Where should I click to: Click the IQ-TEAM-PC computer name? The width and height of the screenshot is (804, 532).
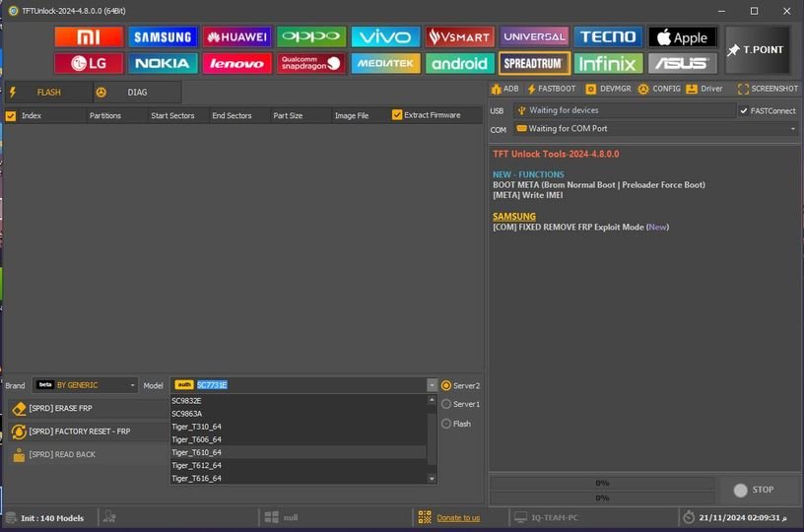(555, 517)
